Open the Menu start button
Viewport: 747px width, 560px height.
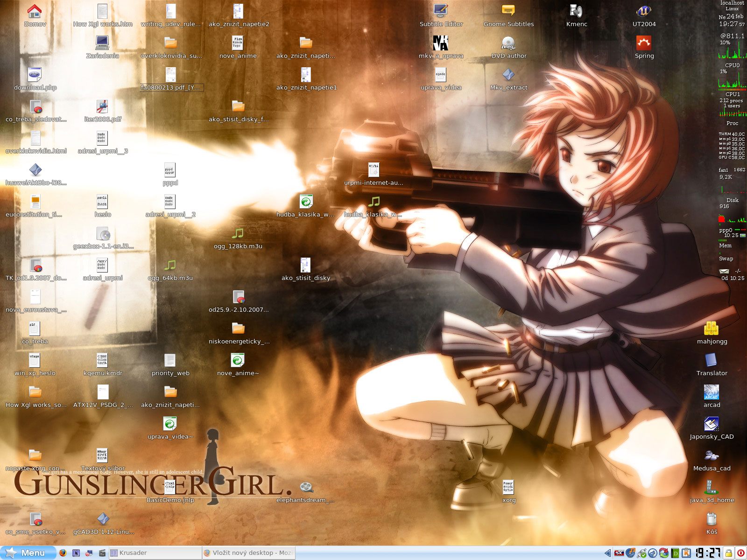(x=27, y=553)
